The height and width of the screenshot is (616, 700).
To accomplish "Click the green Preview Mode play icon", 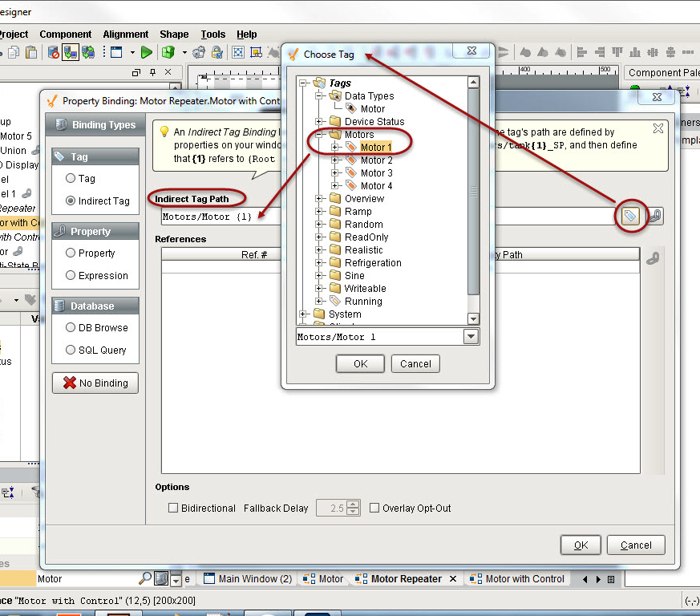I will click(146, 52).
